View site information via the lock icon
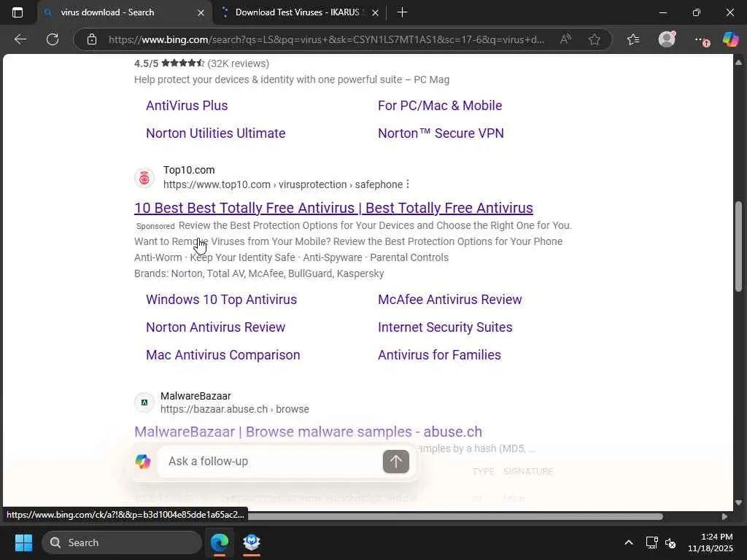747x560 pixels. [x=92, y=39]
